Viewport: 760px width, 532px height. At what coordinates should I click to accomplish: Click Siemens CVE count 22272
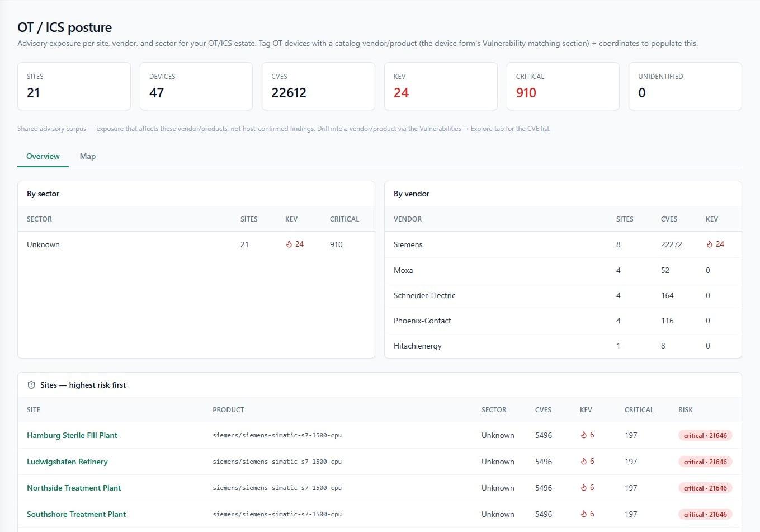point(672,244)
